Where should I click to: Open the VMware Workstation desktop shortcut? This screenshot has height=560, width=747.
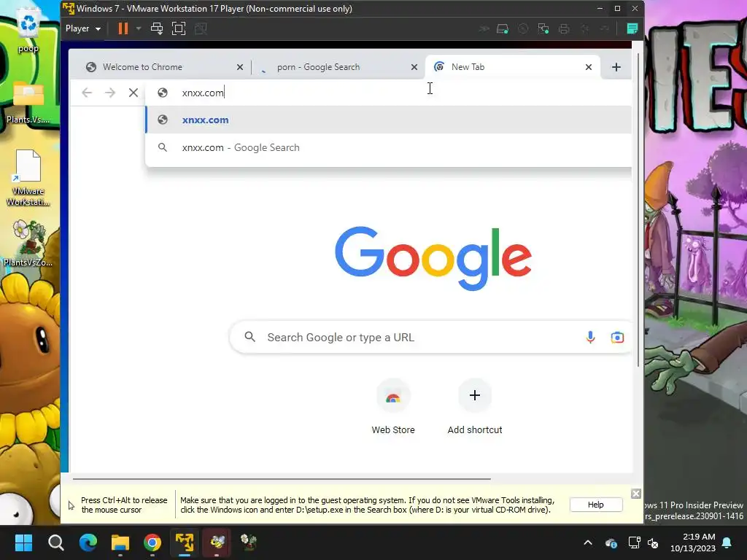point(28,178)
